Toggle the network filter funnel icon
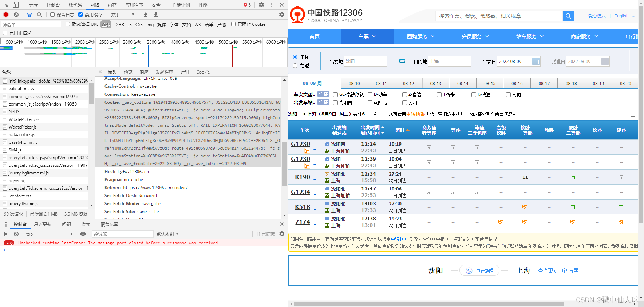 click(x=29, y=15)
